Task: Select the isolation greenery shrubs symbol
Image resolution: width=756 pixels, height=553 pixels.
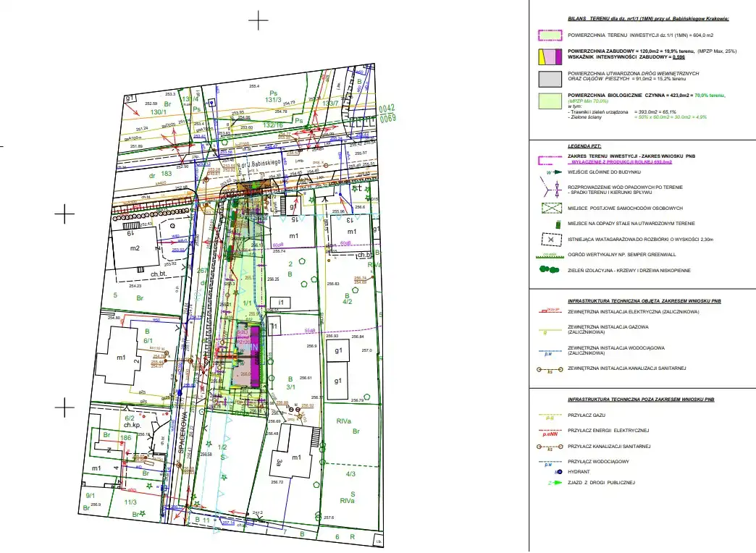Action: point(550,270)
